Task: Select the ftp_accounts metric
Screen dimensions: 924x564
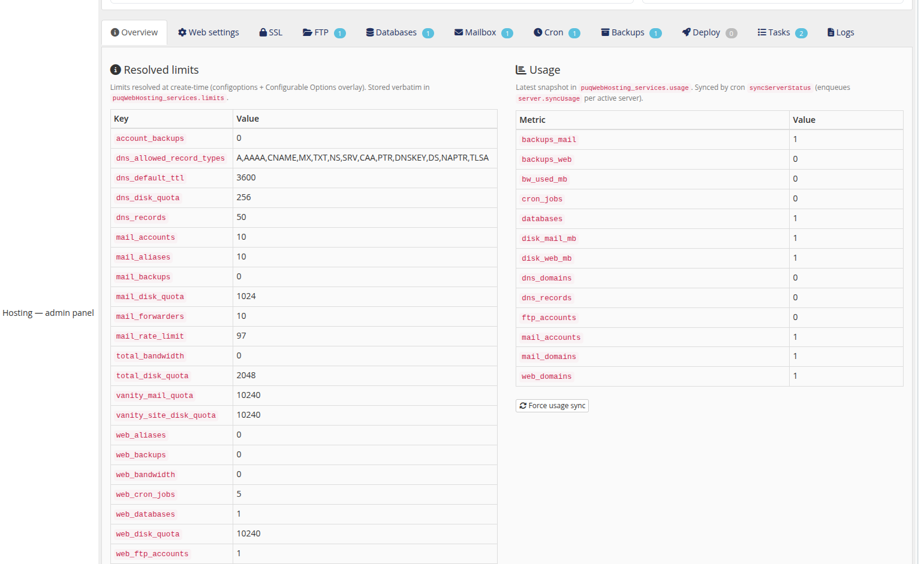Action: [x=549, y=318]
